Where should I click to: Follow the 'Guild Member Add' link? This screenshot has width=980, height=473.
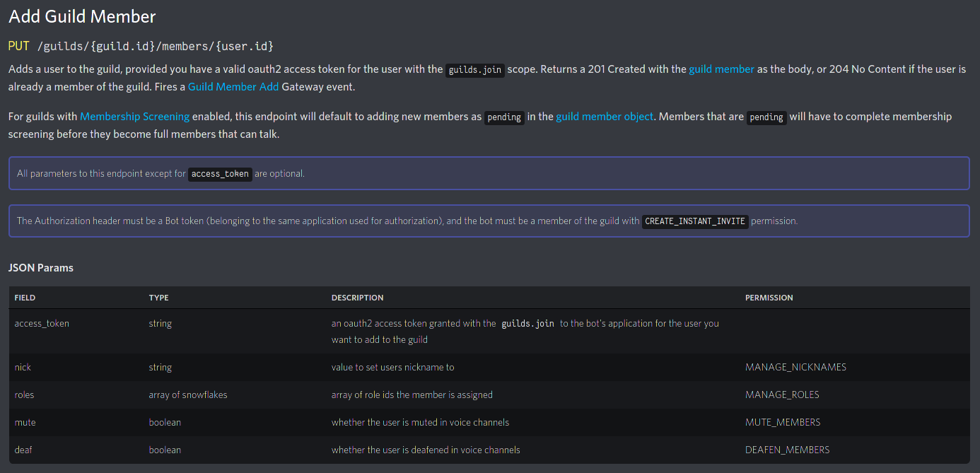[233, 87]
